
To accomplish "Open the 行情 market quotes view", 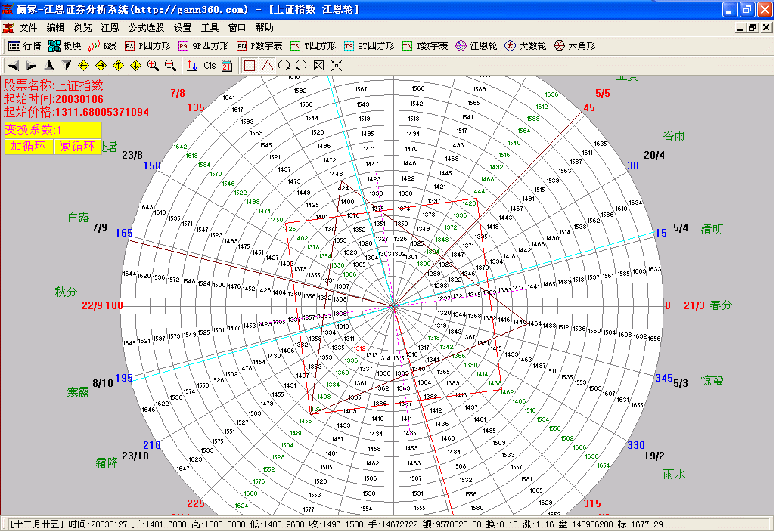I will (x=24, y=46).
